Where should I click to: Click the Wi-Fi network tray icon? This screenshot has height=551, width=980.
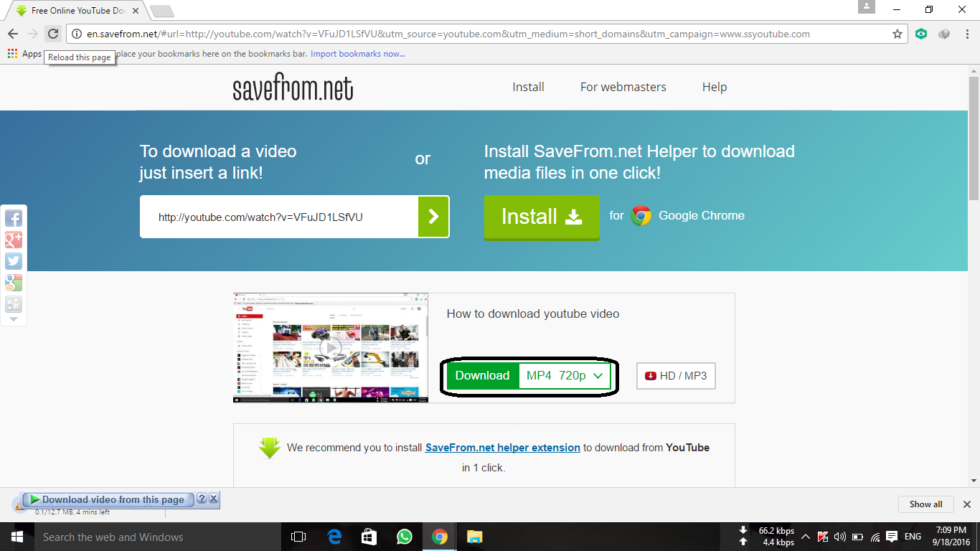pyautogui.click(x=875, y=537)
